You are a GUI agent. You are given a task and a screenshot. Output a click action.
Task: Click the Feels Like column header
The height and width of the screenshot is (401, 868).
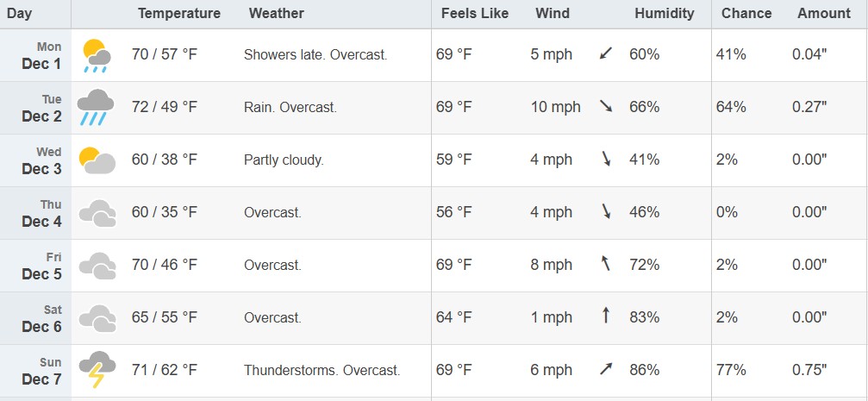click(x=475, y=13)
